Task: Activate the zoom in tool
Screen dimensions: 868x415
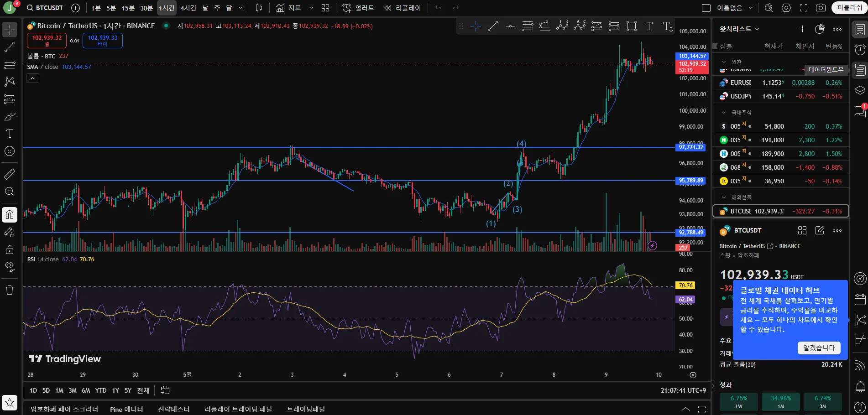Action: [x=10, y=191]
